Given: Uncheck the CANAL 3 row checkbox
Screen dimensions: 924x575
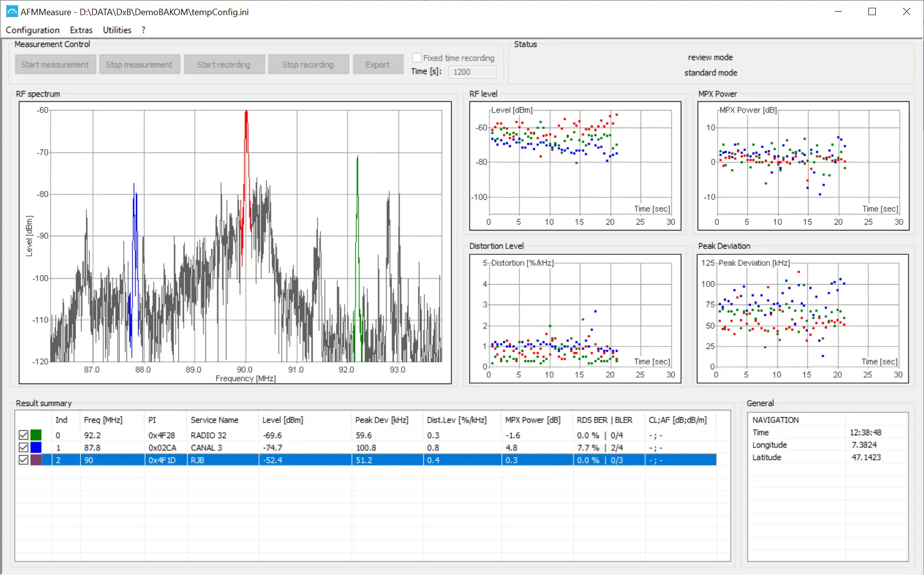Looking at the screenshot, I should [x=23, y=447].
